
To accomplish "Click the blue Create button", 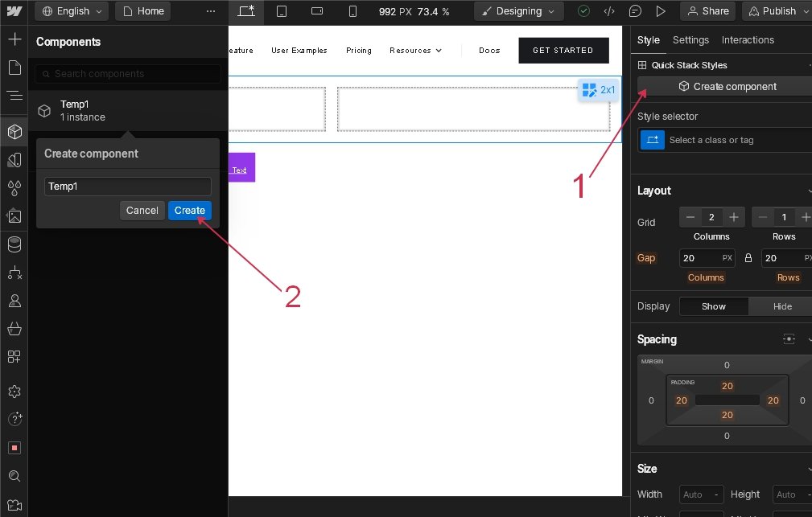I will click(x=190, y=211).
